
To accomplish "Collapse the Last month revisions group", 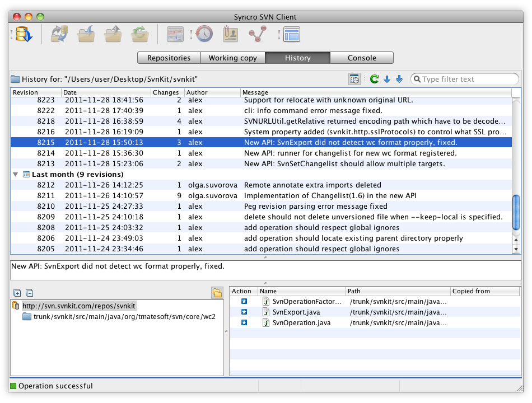I will [15, 174].
